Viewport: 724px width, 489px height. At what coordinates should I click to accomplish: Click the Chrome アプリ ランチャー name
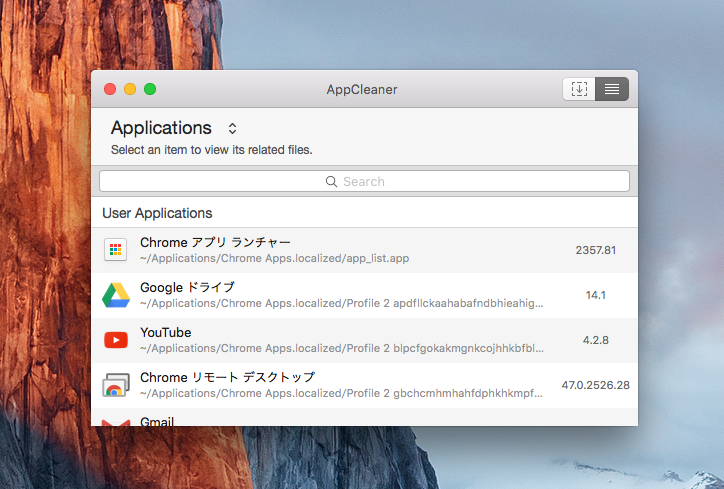coord(215,242)
